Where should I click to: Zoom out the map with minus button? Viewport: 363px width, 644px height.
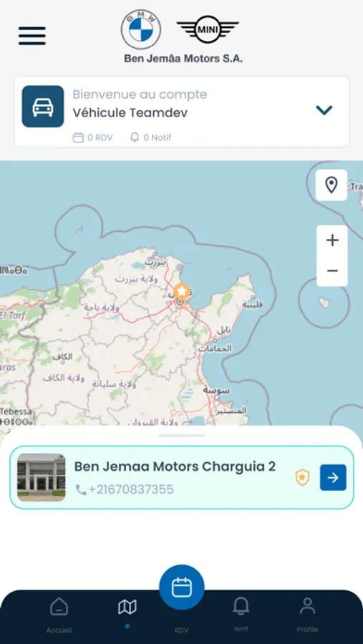[332, 271]
